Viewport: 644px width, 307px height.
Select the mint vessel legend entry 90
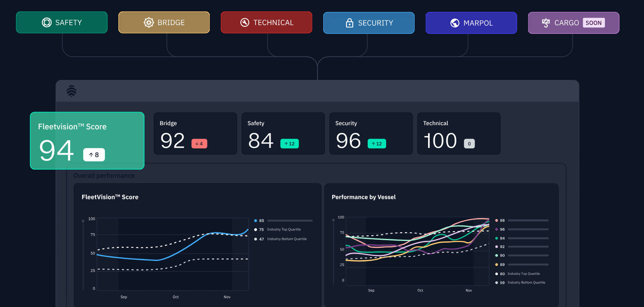tap(522, 256)
